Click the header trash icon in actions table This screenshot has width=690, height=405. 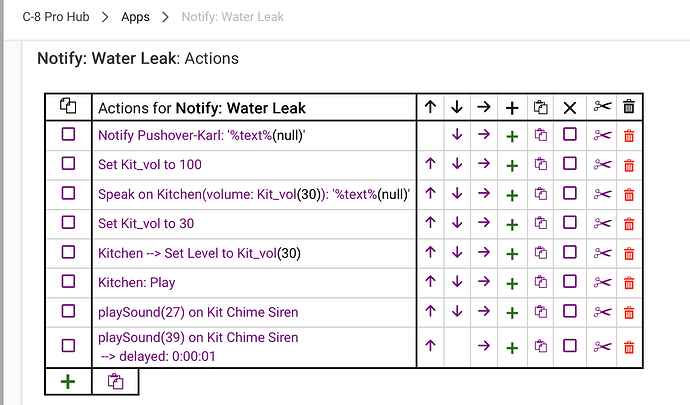(629, 107)
